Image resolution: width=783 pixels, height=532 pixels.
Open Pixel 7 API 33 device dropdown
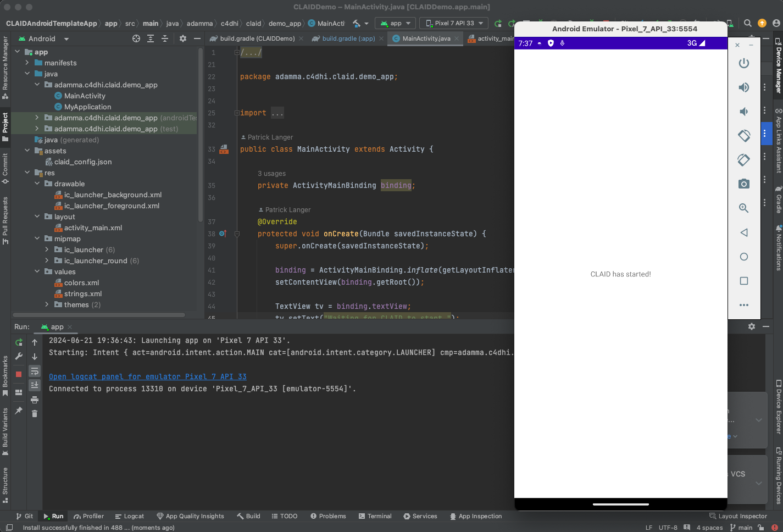coord(454,23)
